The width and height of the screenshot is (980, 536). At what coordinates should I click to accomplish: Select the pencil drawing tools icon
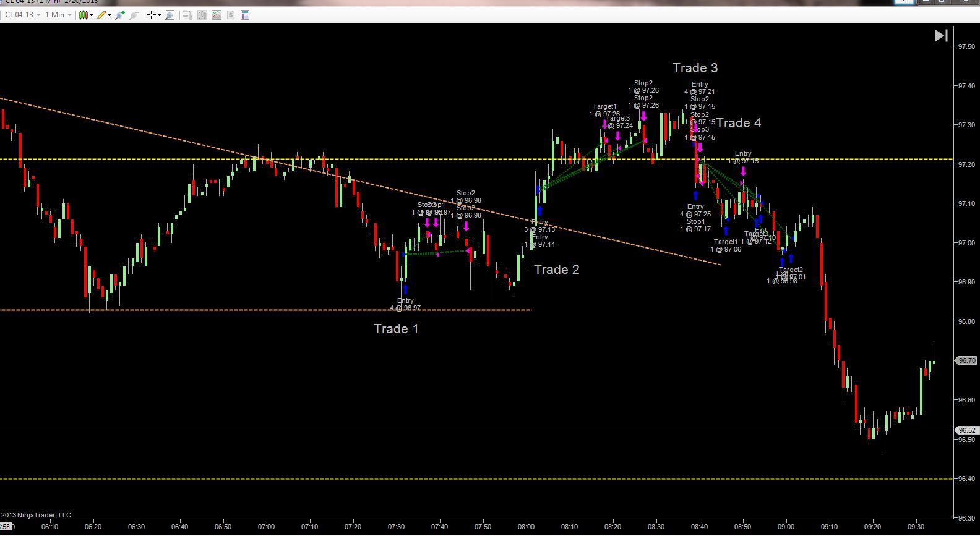click(x=101, y=15)
